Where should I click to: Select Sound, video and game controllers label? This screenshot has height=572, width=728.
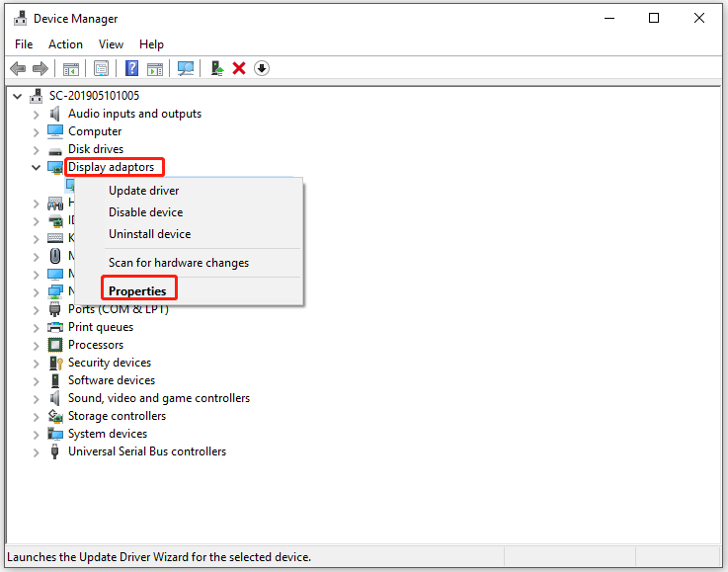coord(159,398)
